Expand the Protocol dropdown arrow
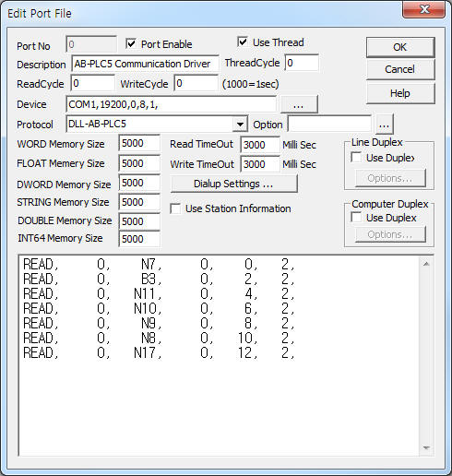This screenshot has height=476, width=452. (240, 125)
